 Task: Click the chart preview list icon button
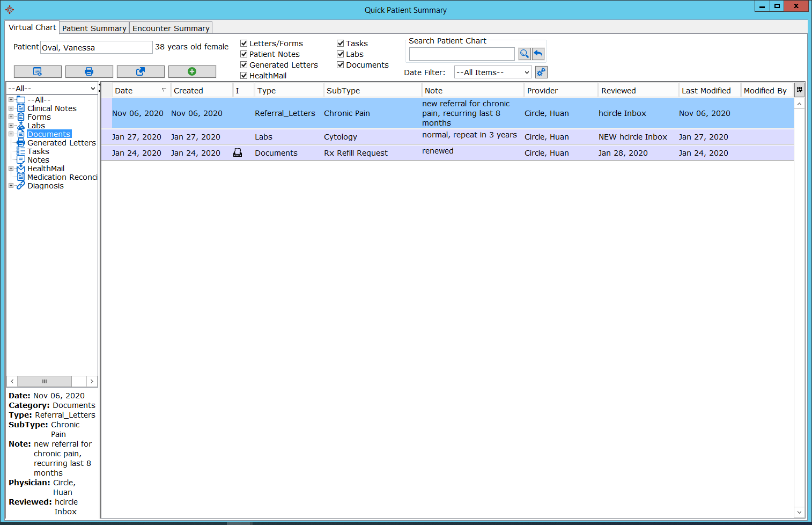tap(38, 71)
